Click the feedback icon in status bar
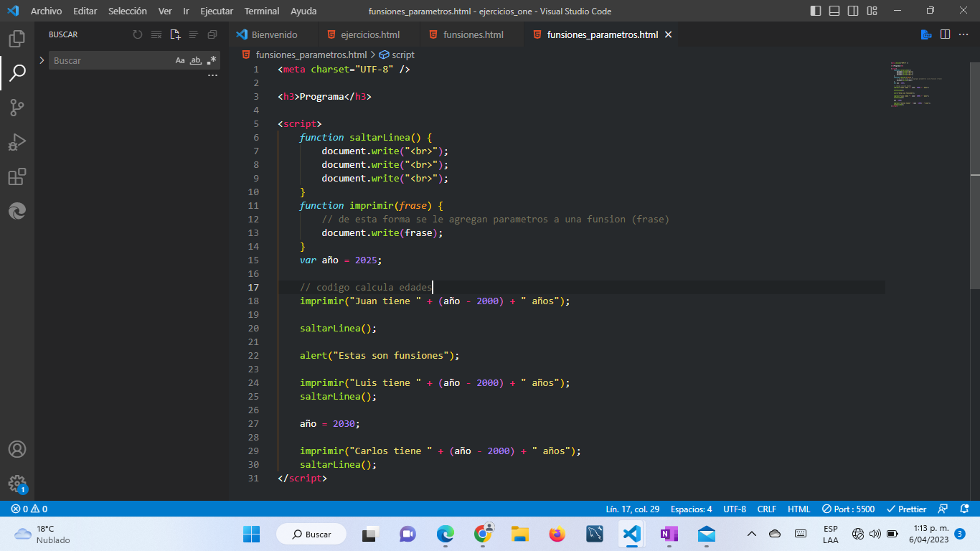The image size is (980, 551). click(943, 509)
